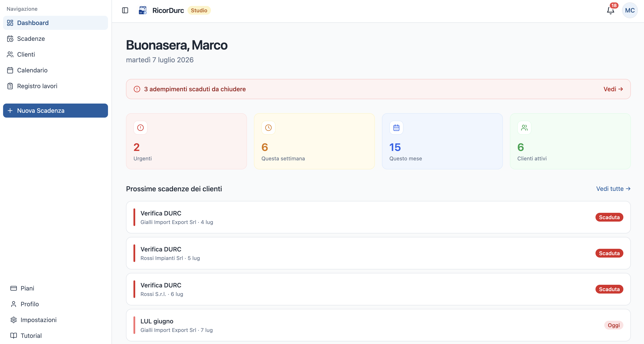Click the Scadenze calendar-clock icon
This screenshot has height=344, width=644.
coord(10,39)
